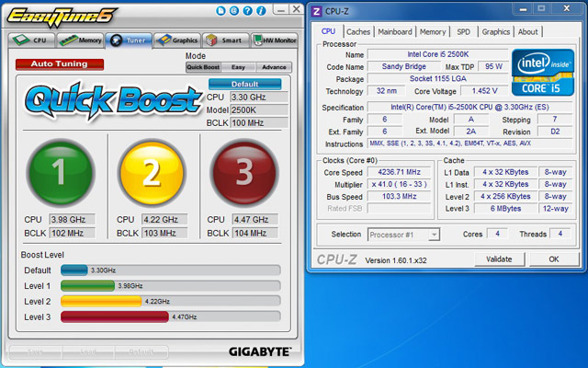
Task: Click the 4.47 GHz CPU value field
Action: (255, 219)
